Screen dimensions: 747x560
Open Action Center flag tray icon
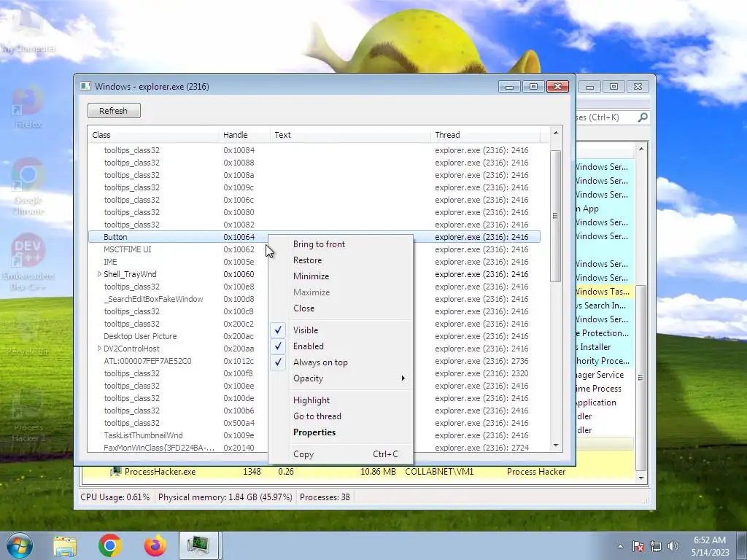pos(638,547)
